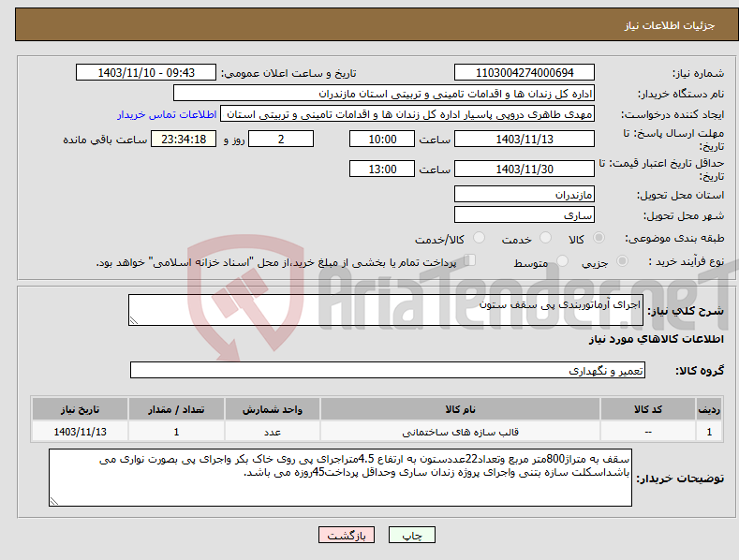Click the quantity cell showing 1
This screenshot has height=560, width=739.
[176, 432]
